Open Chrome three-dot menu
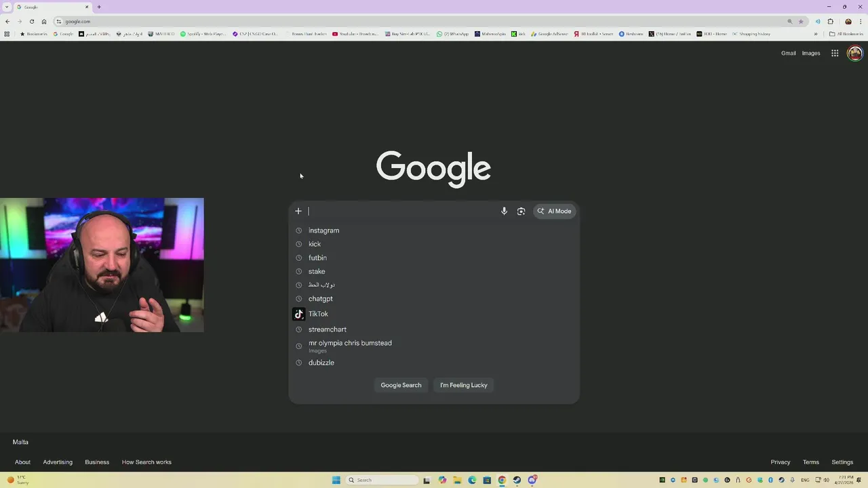Screen dimensions: 868x488 tap(861, 21)
